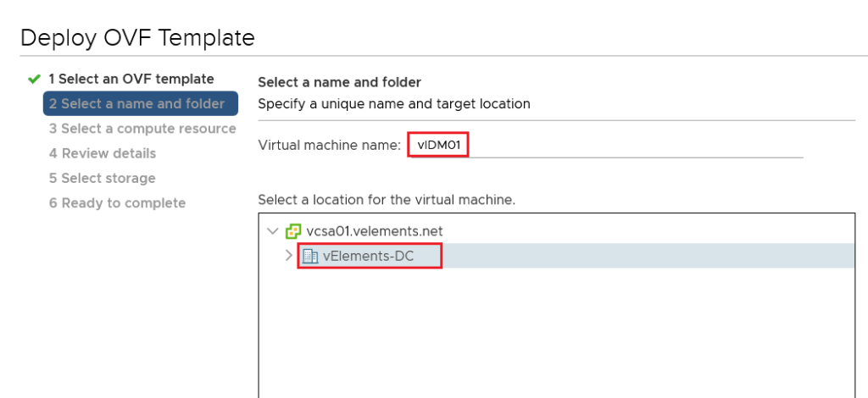This screenshot has height=398, width=868.
Task: Expand the vElements-DC datacenter node
Action: pyautogui.click(x=289, y=256)
